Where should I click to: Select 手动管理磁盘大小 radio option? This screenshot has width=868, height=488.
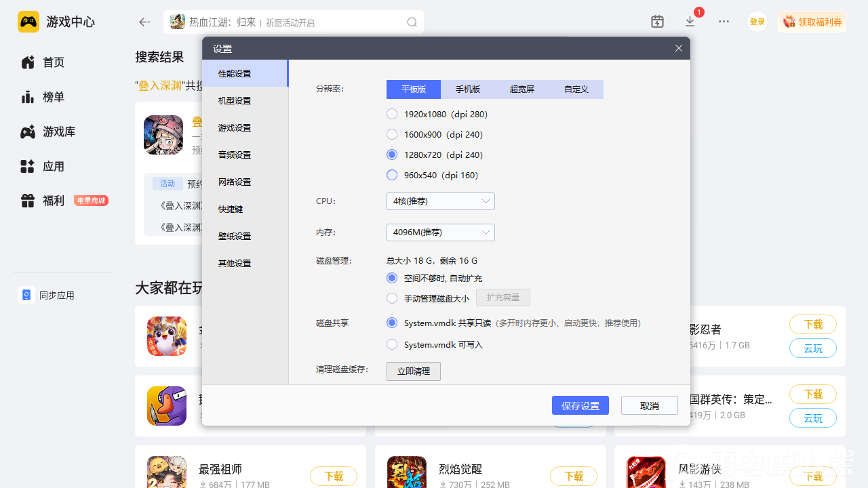392,298
